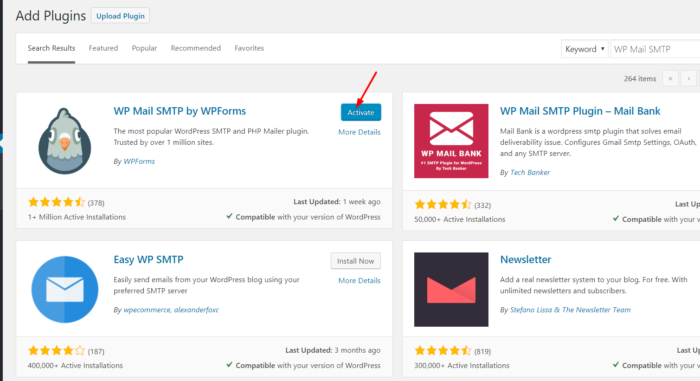Go to first page with double-arrow button
Viewport: 700px width, 381px height.
coord(670,79)
